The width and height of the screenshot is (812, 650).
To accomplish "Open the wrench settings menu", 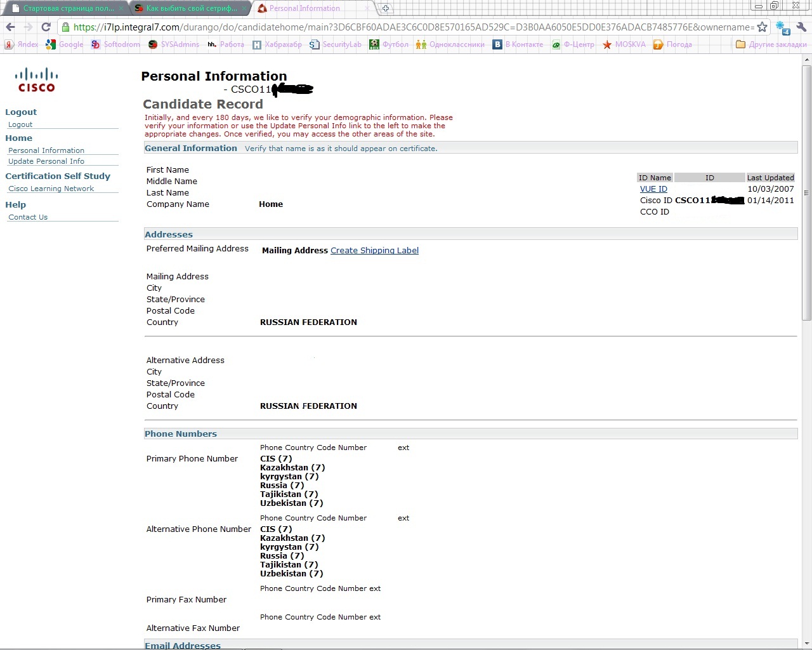I will click(801, 27).
